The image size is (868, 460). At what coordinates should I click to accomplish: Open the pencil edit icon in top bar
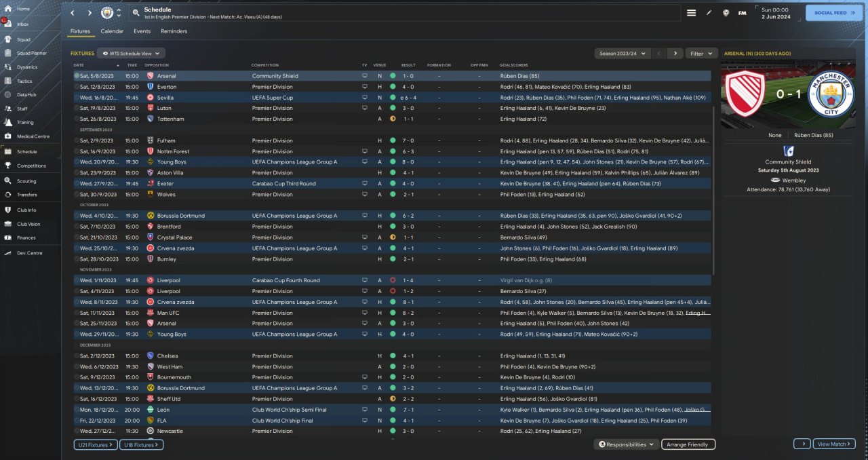(709, 13)
